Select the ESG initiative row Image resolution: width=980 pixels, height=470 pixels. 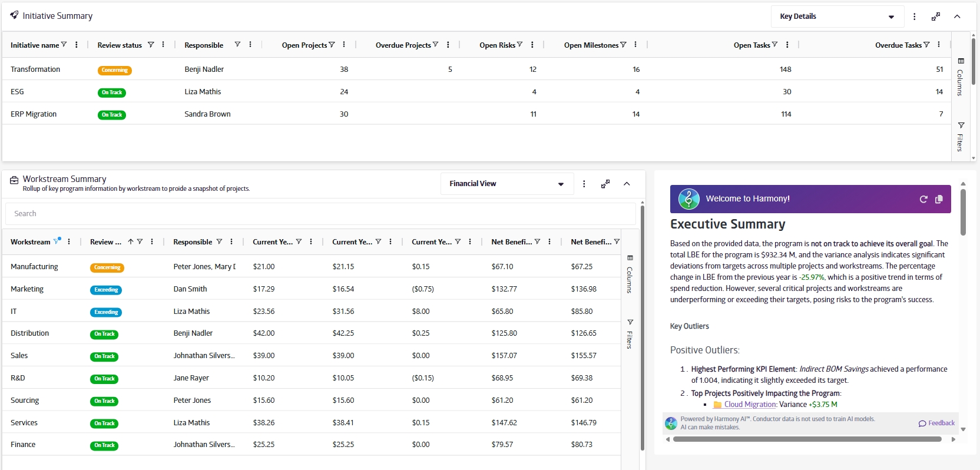point(476,91)
